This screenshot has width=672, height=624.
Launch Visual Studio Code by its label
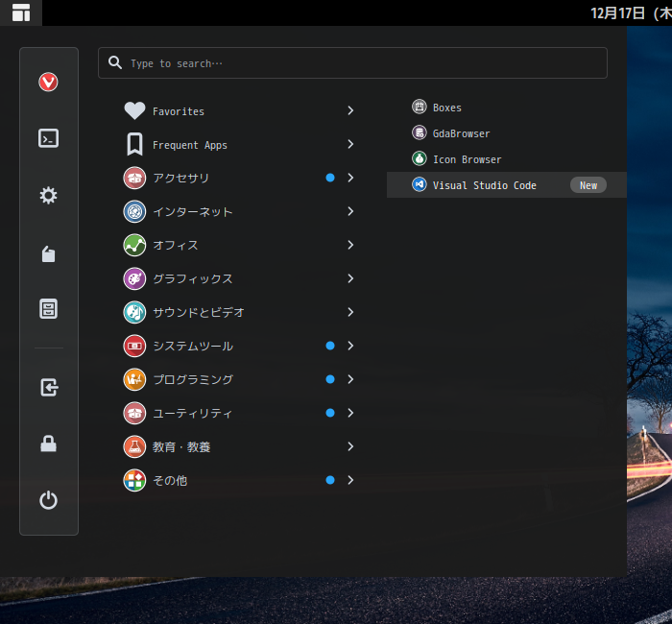[484, 185]
